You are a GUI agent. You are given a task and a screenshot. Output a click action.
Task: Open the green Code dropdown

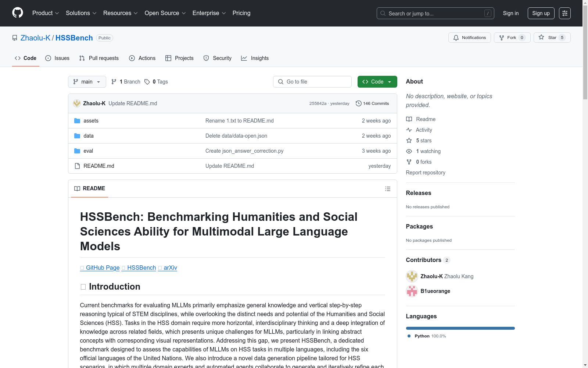pos(377,82)
